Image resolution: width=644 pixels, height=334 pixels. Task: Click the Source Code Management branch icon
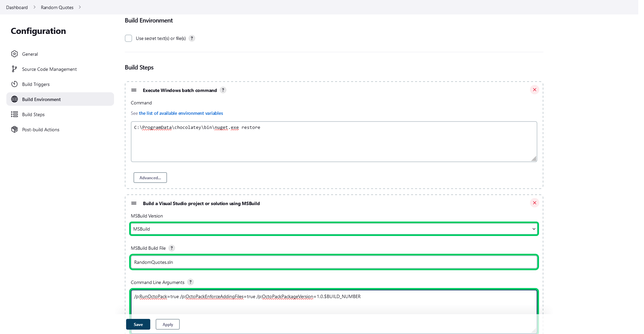click(14, 69)
